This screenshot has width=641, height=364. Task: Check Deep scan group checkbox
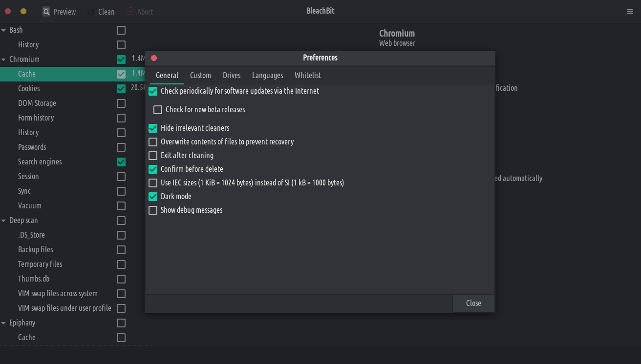click(x=121, y=221)
